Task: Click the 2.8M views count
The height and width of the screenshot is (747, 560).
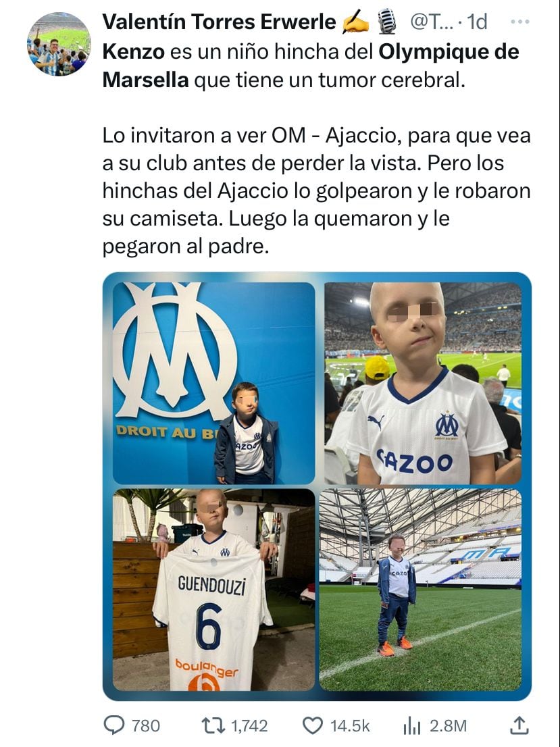Action: (x=448, y=726)
